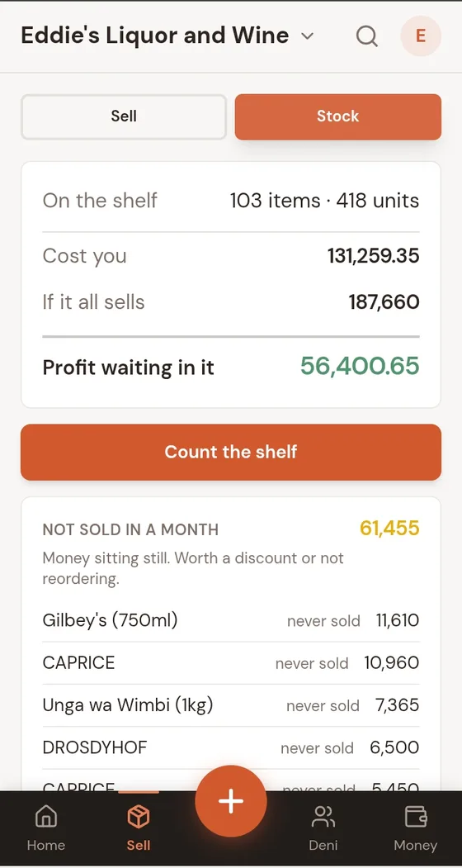Expand the Eddie's Liquor and Wine shop chevron
Viewport: 462px width, 868px height.
pos(307,36)
